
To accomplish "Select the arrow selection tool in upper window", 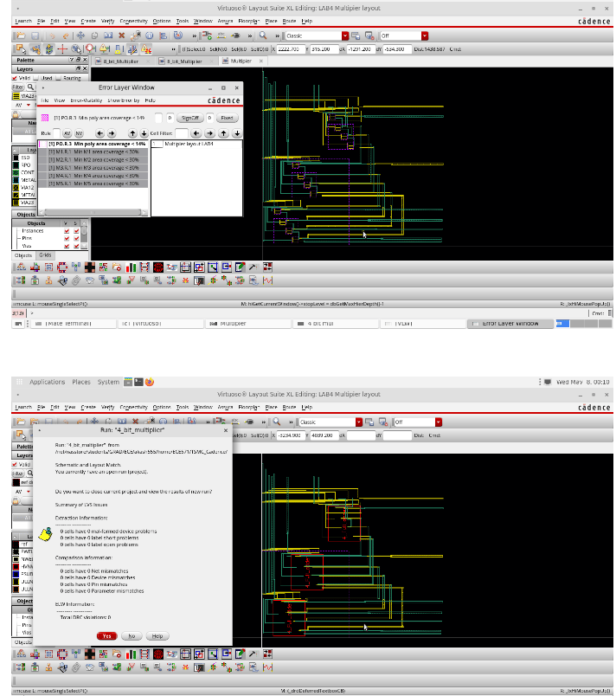I will pos(21,48).
